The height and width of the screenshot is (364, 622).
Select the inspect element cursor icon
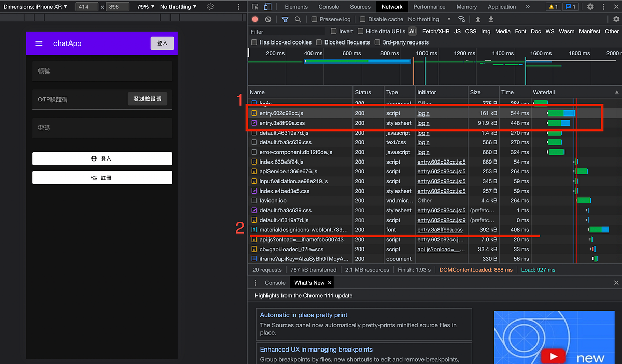tap(256, 7)
